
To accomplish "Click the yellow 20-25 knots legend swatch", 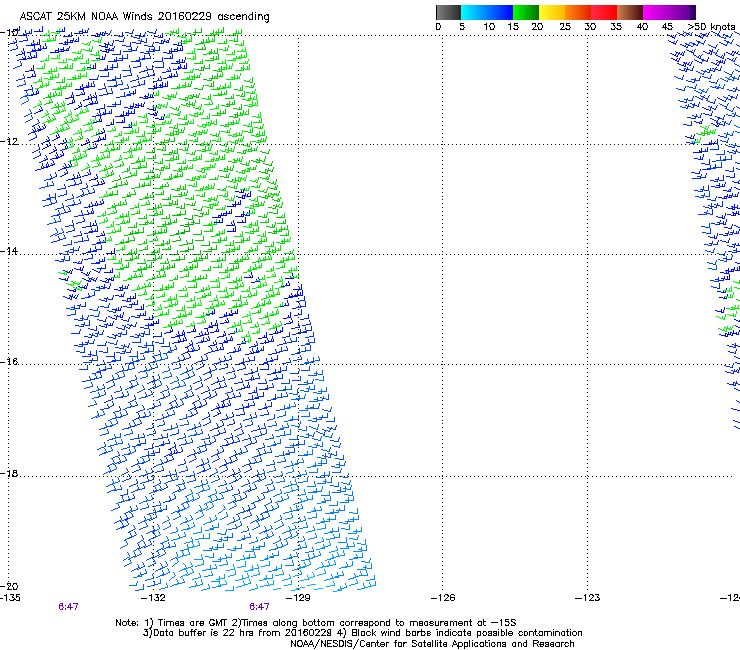I will [552, 12].
